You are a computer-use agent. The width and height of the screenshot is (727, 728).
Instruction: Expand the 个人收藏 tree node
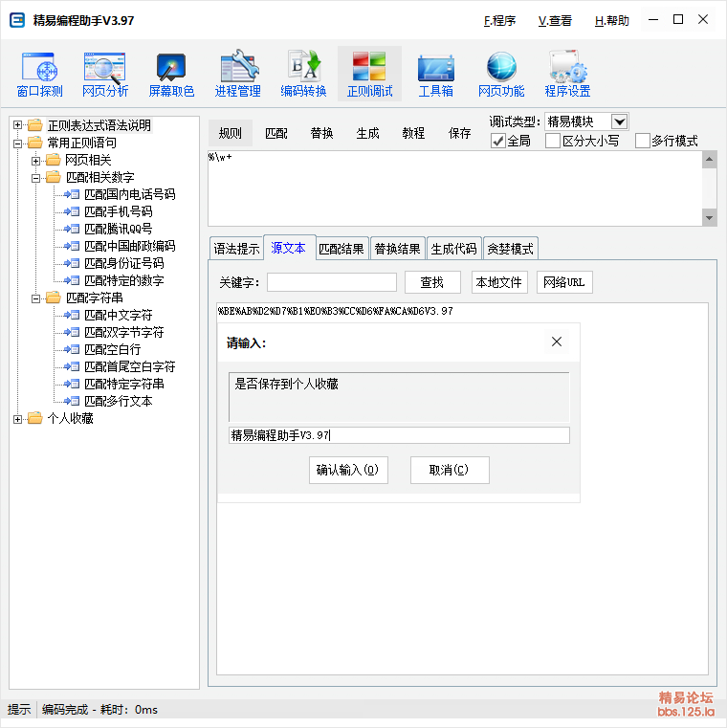tap(17, 420)
